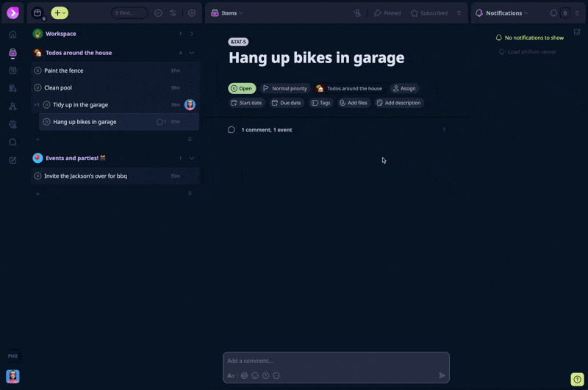Select the purple Items inbox sidebar icon
Screen dimensions: 588x390
pos(12,52)
